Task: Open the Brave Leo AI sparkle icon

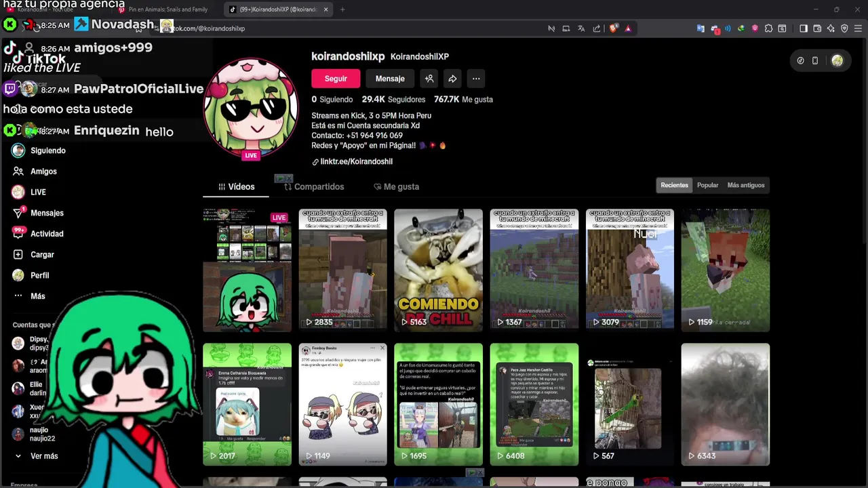Action: tap(831, 28)
